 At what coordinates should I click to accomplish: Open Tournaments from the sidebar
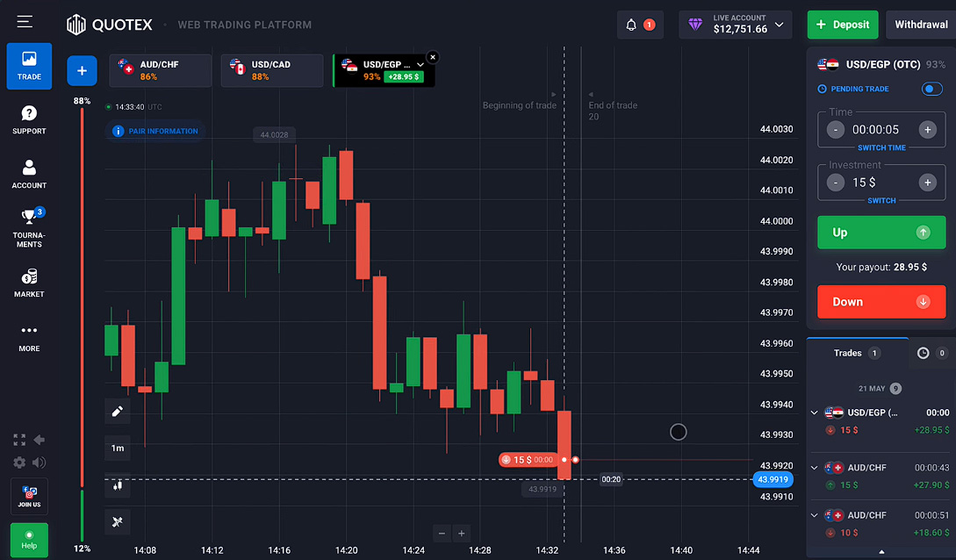(x=29, y=227)
